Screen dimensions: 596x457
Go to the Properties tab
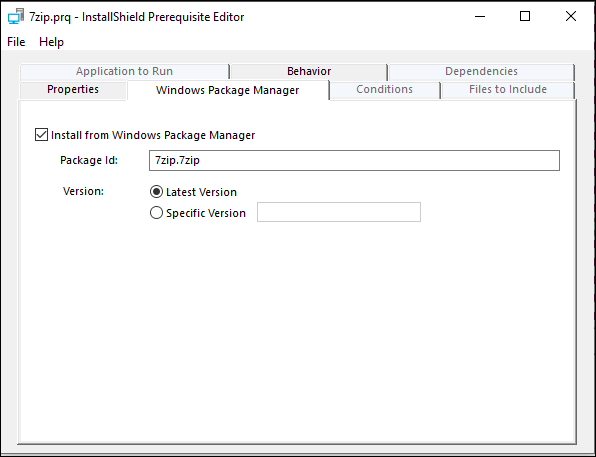tap(73, 90)
